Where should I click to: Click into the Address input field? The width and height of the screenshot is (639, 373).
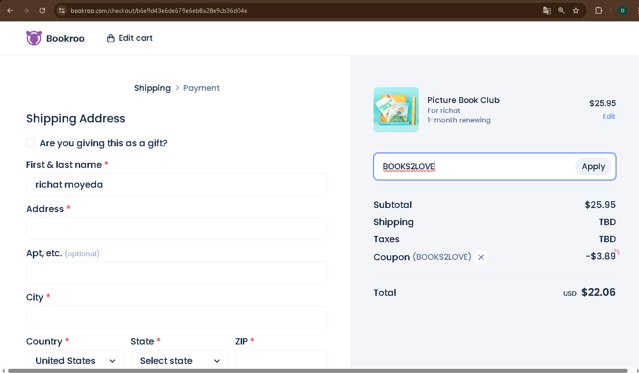tap(177, 229)
